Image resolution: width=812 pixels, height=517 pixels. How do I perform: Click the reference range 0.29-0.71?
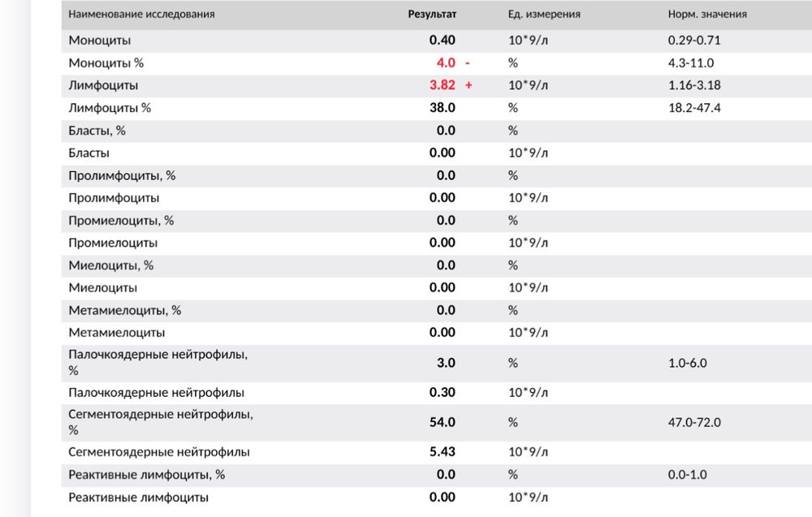point(695,40)
